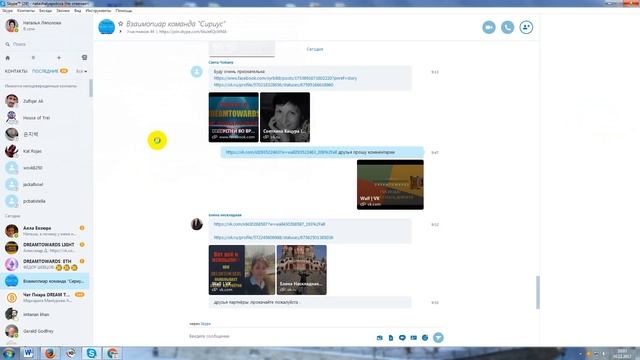
Task: Open the jackafriel contact
Action: [45, 184]
